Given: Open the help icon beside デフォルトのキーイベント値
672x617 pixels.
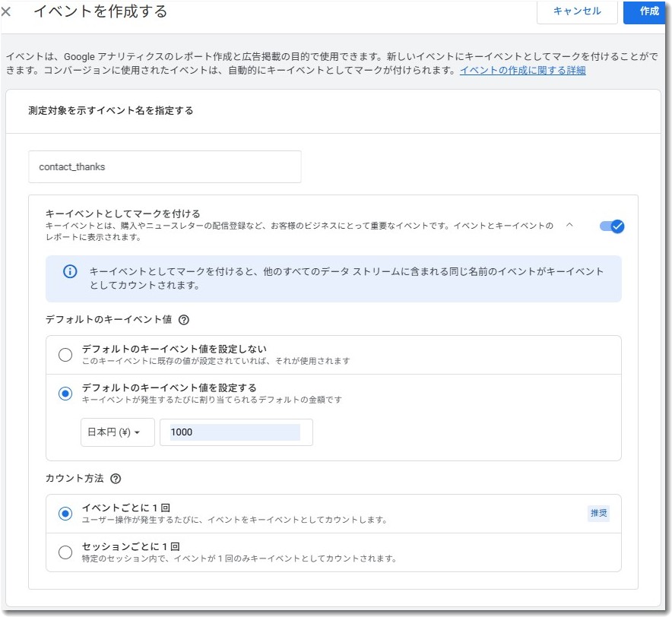Looking at the screenshot, I should [x=185, y=321].
